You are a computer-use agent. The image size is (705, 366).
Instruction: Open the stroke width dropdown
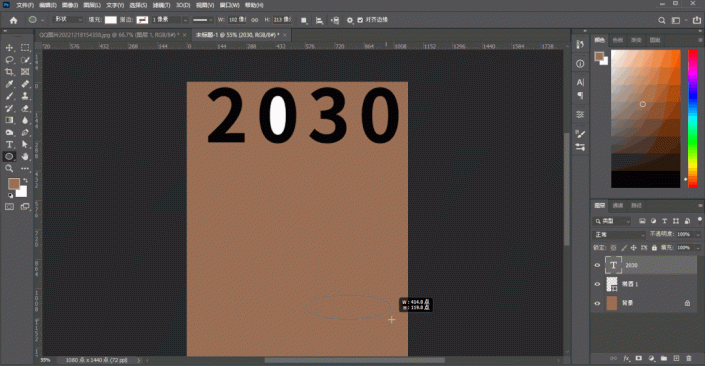click(x=185, y=20)
